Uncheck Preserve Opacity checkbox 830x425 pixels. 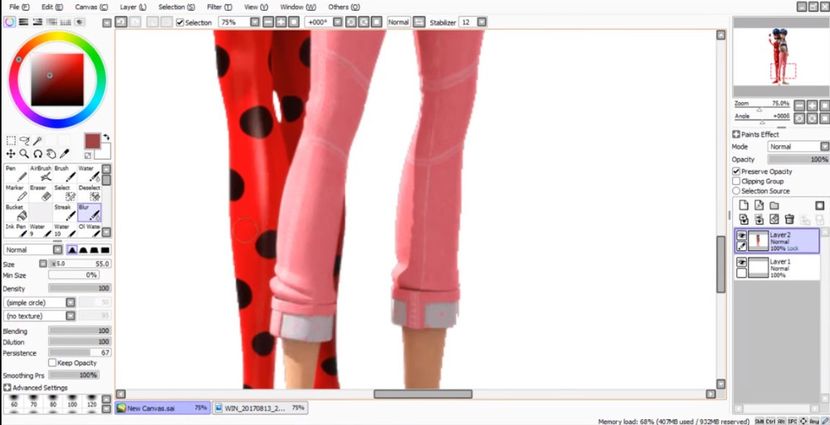[737, 171]
